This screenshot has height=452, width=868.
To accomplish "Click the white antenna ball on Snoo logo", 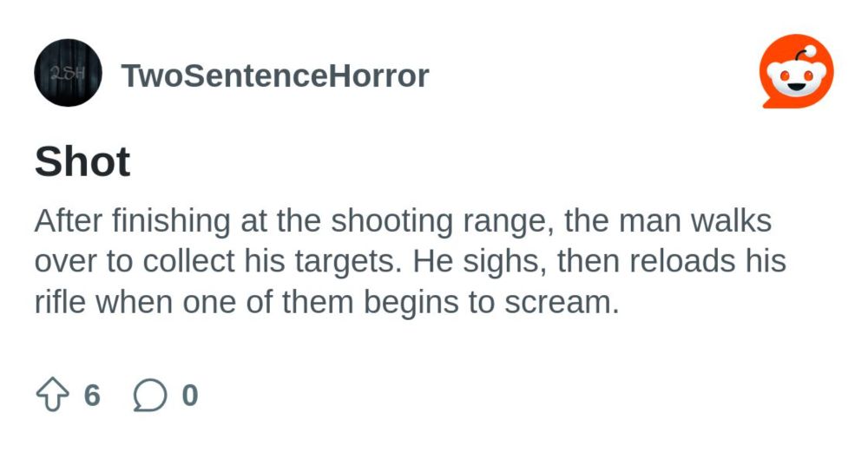I will coord(811,51).
